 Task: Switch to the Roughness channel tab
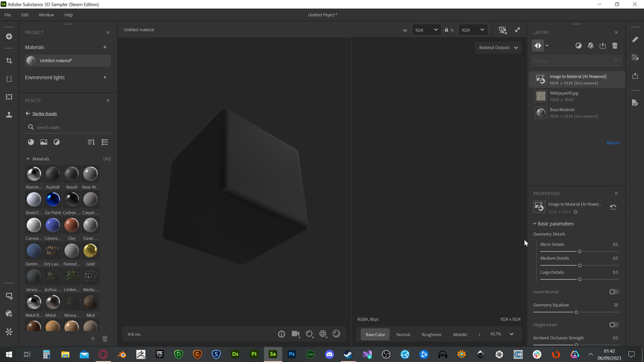(431, 334)
